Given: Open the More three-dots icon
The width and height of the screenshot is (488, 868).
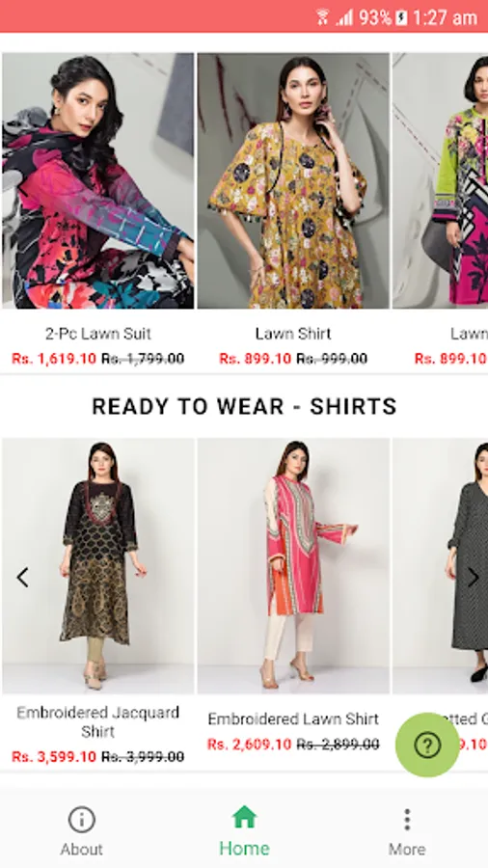Looking at the screenshot, I should tap(407, 819).
